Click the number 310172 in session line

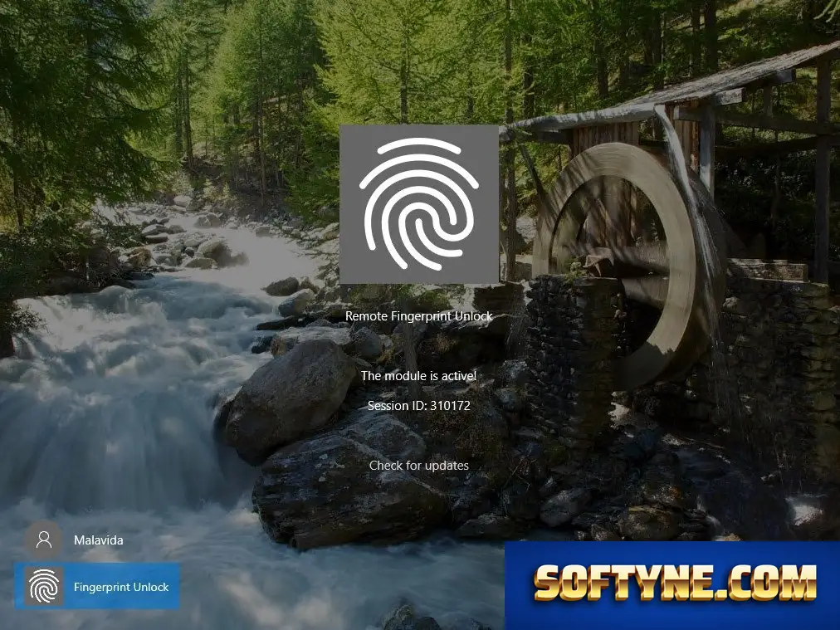450,406
